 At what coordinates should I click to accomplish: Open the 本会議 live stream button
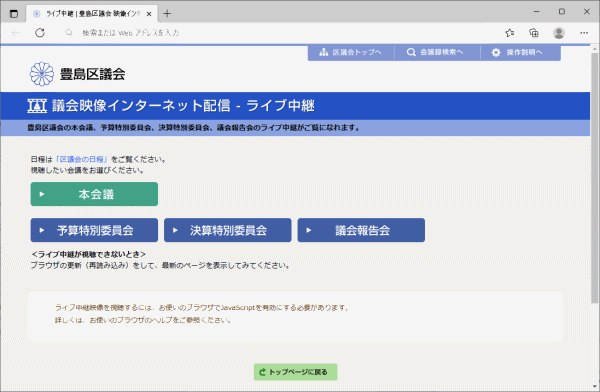tap(94, 194)
